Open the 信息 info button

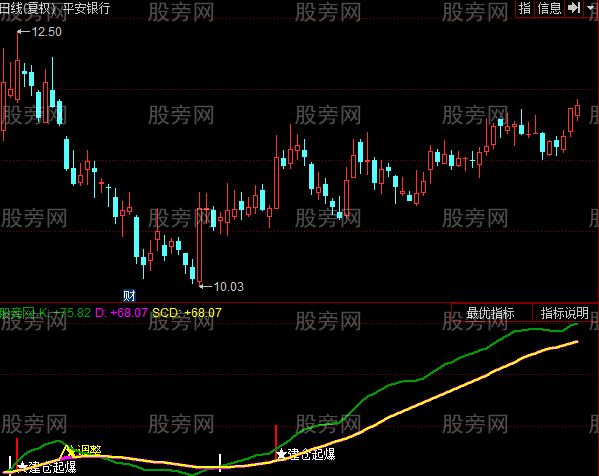click(x=549, y=8)
